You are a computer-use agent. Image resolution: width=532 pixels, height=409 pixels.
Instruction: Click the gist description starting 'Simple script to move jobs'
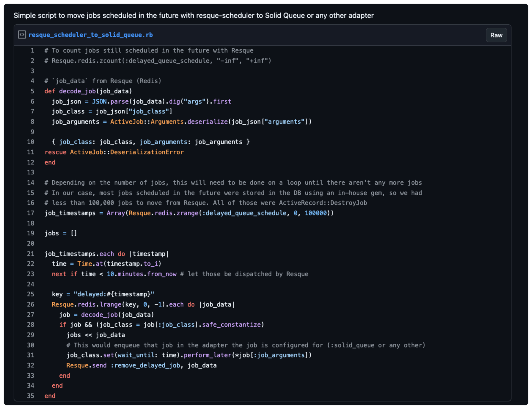[x=194, y=16]
